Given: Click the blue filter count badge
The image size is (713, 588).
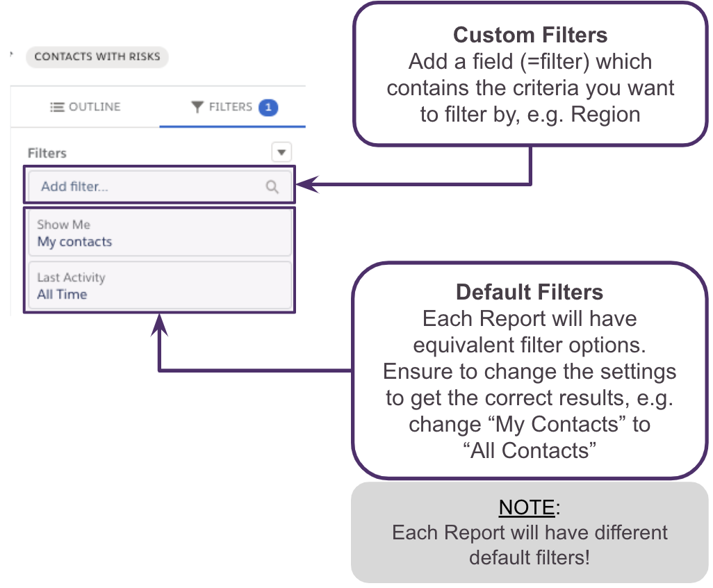Looking at the screenshot, I should (x=268, y=107).
